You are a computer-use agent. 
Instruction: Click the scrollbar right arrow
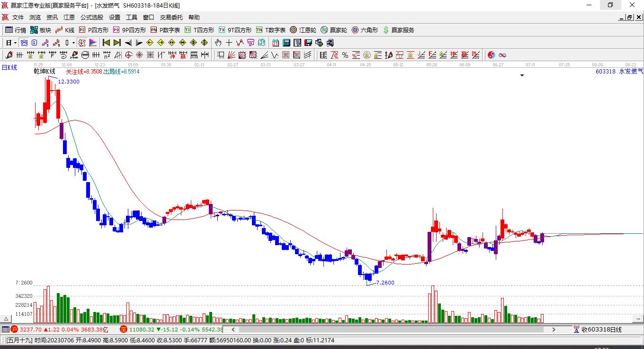(x=554, y=329)
